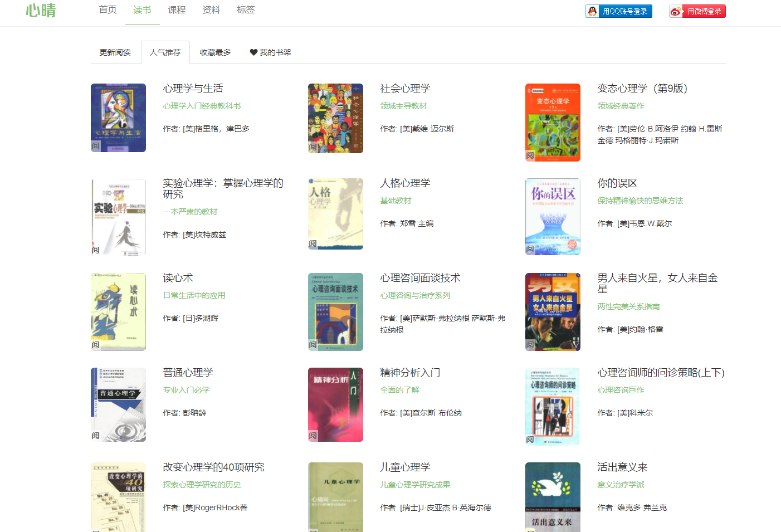Open the 精神分析入门 title link
Viewport: 781px width, 532px height.
point(409,372)
